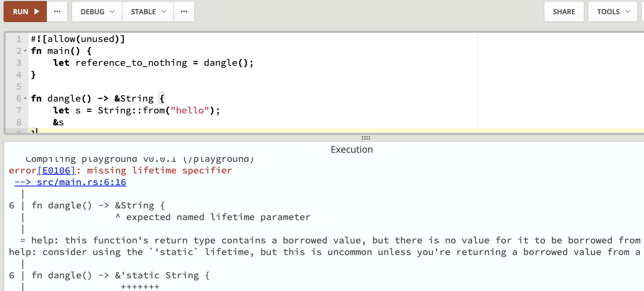Follow the src/main.rs:6:16 link
The height and width of the screenshot is (291, 644).
pyautogui.click(x=70, y=182)
